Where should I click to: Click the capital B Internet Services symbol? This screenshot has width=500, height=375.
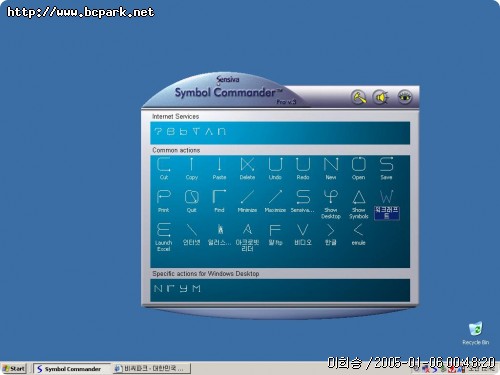click(x=171, y=132)
